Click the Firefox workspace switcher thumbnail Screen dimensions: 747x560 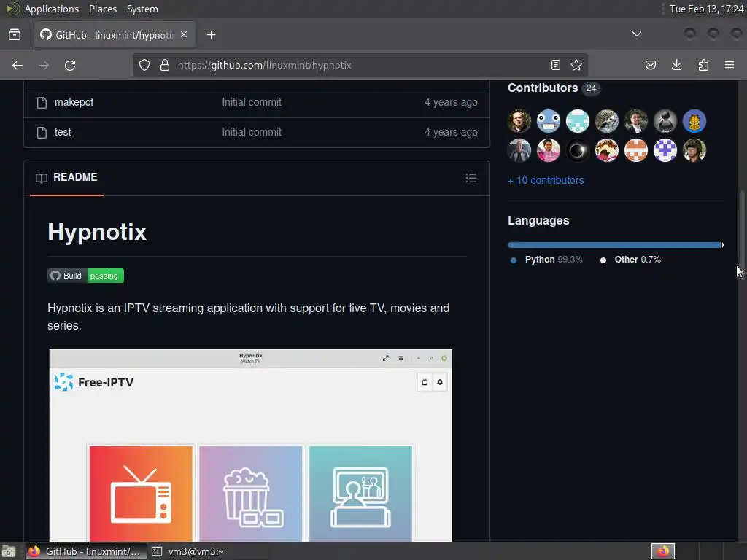[663, 551]
